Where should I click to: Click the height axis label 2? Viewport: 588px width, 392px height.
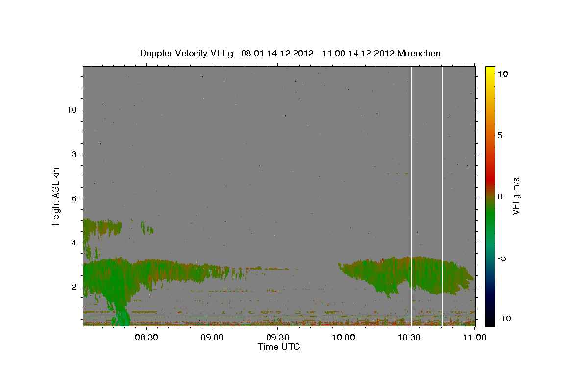tap(74, 287)
